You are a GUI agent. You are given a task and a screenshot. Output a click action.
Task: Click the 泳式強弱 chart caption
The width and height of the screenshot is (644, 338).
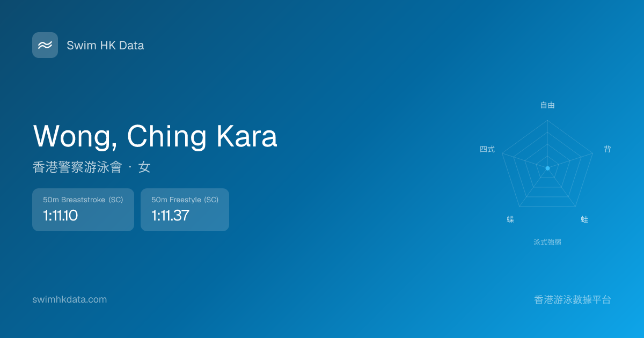point(547,242)
